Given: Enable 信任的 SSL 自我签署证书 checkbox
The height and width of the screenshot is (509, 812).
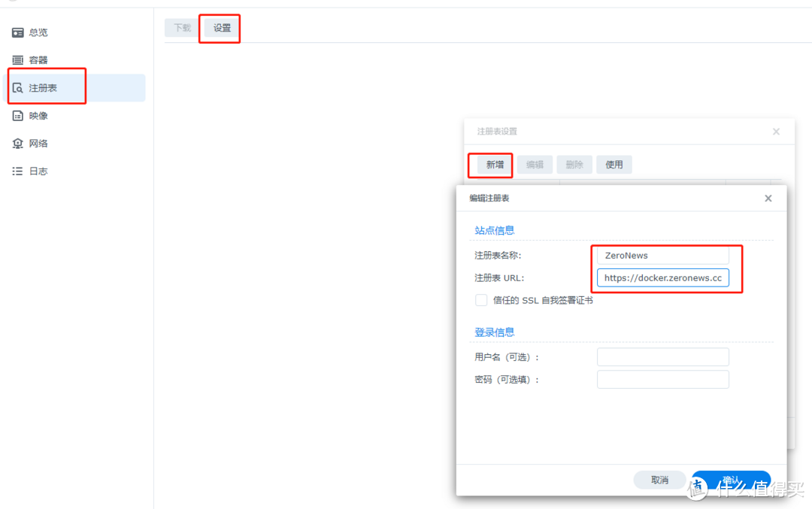Looking at the screenshot, I should [x=480, y=300].
